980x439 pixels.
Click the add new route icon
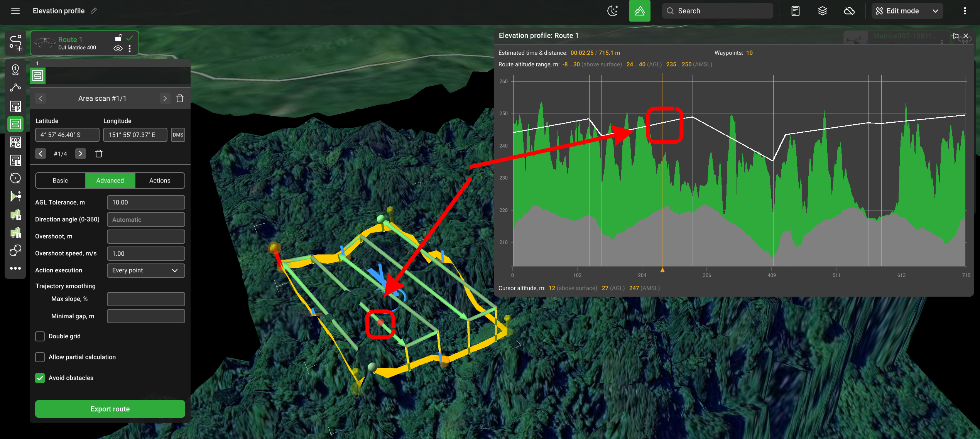click(15, 43)
